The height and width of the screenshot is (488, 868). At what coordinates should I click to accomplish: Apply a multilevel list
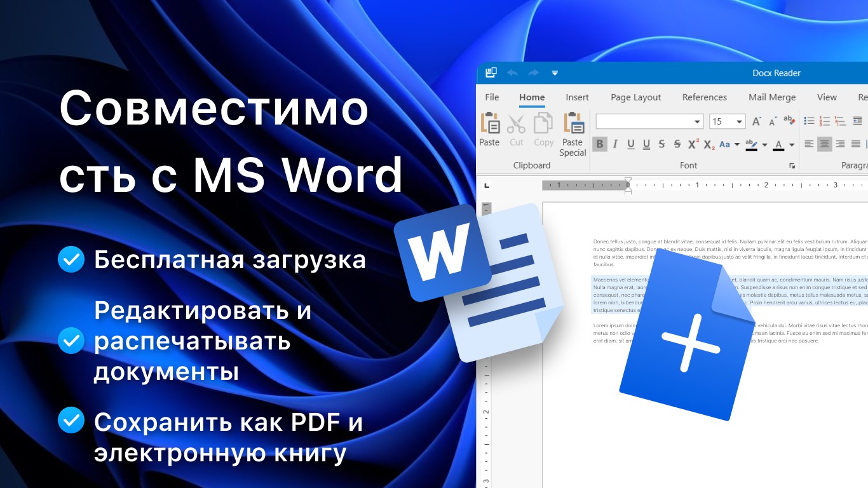tap(840, 121)
